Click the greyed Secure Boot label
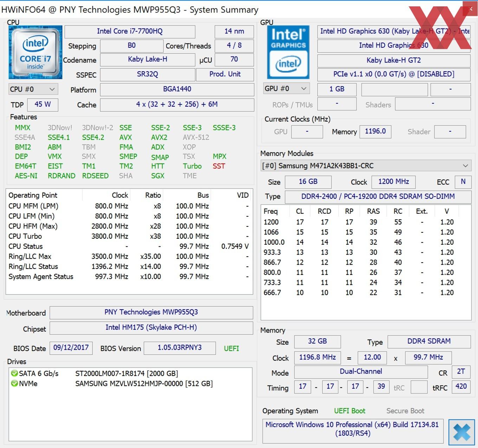 pyautogui.click(x=405, y=411)
